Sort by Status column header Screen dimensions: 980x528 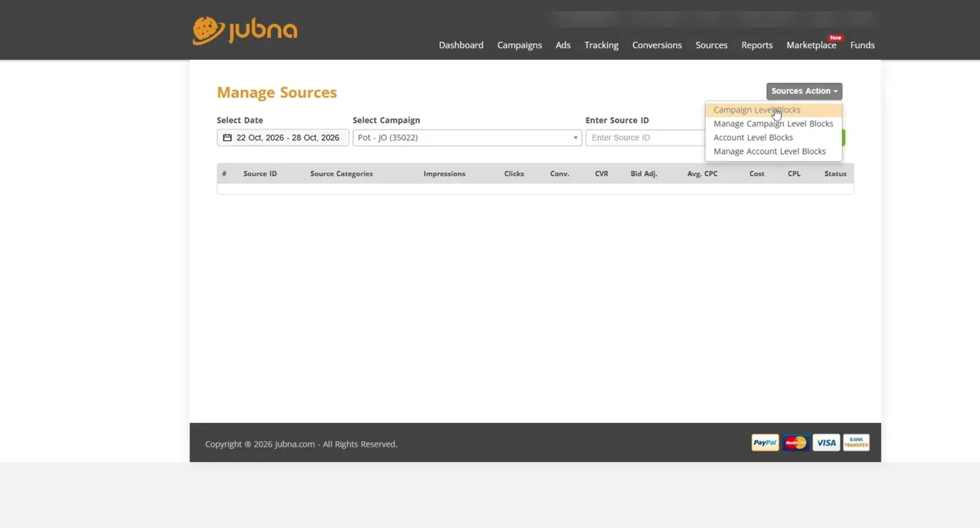[835, 174]
